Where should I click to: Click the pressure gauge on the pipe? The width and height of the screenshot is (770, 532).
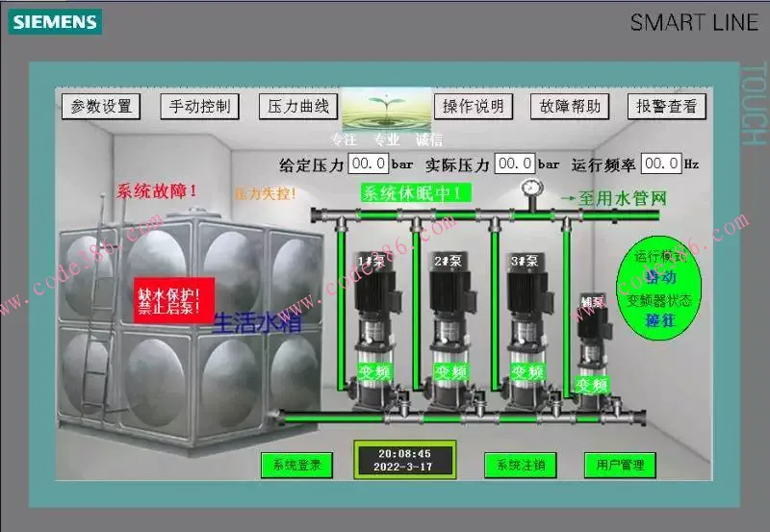(528, 190)
